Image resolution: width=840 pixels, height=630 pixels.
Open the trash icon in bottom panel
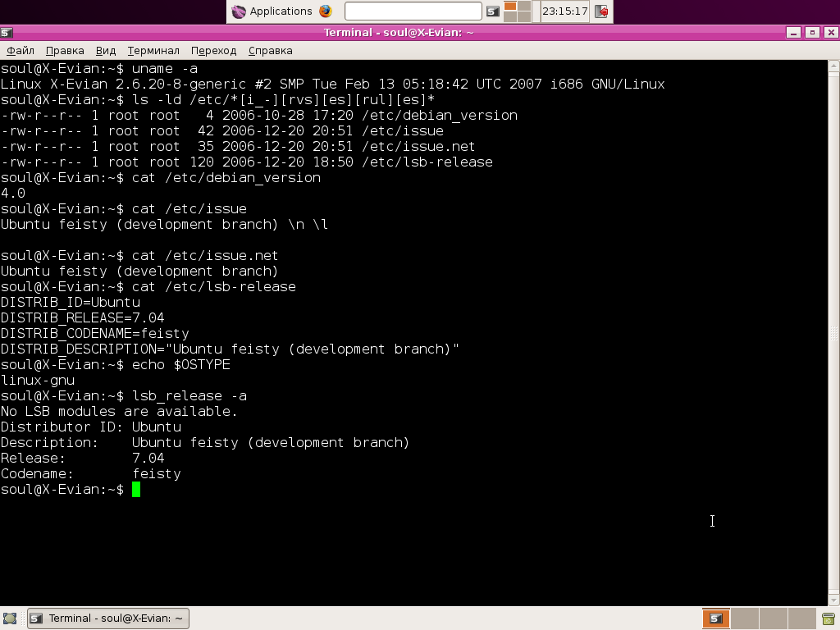(829, 619)
